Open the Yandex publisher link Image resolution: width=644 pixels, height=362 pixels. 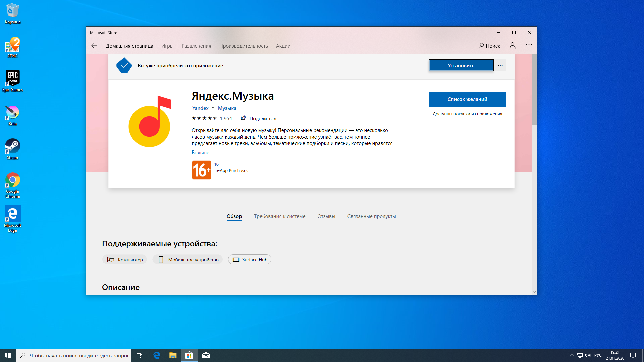click(200, 108)
